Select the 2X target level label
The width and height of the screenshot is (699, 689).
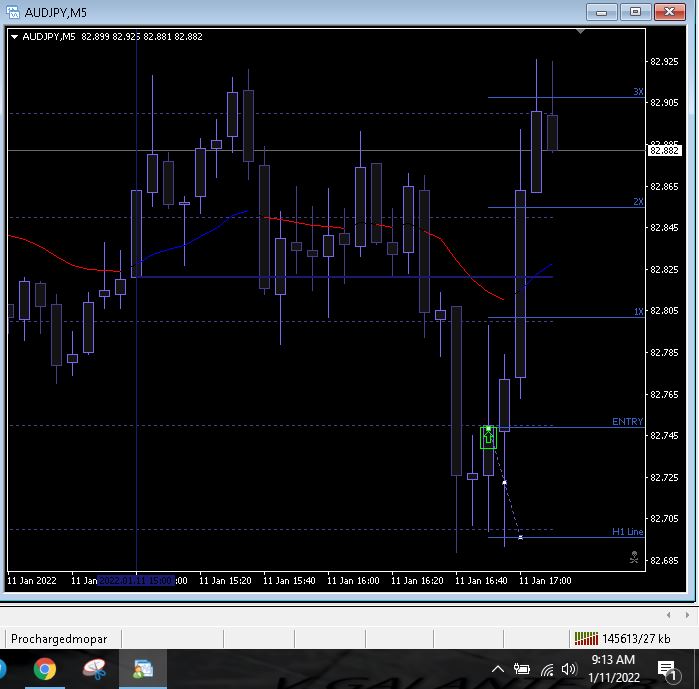(638, 202)
